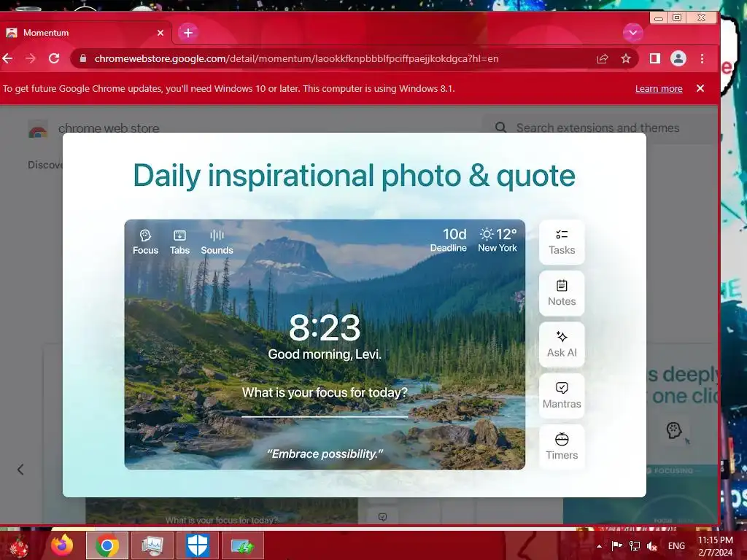The width and height of the screenshot is (747, 560).
Task: Open the Timers tile
Action: 562,447
